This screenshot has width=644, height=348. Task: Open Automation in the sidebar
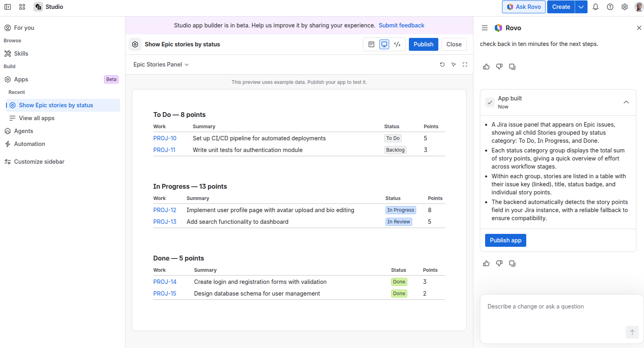(62, 144)
